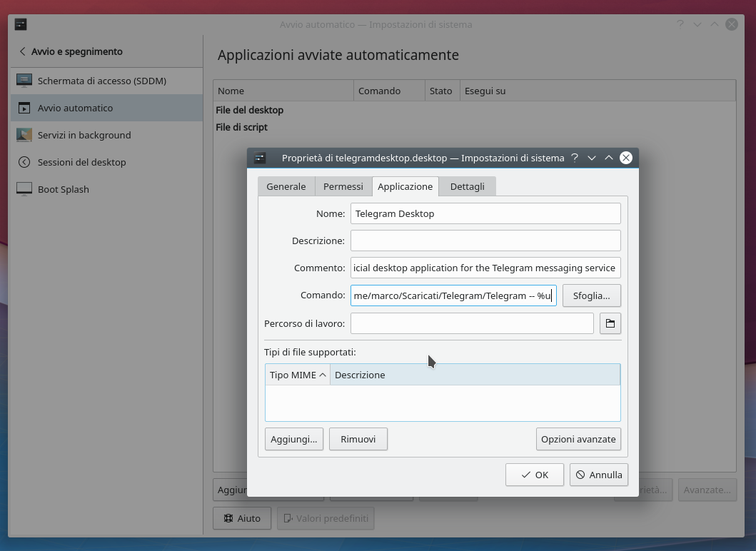The width and height of the screenshot is (756, 551).
Task: Switch to the Permessi tab
Action: (x=343, y=186)
